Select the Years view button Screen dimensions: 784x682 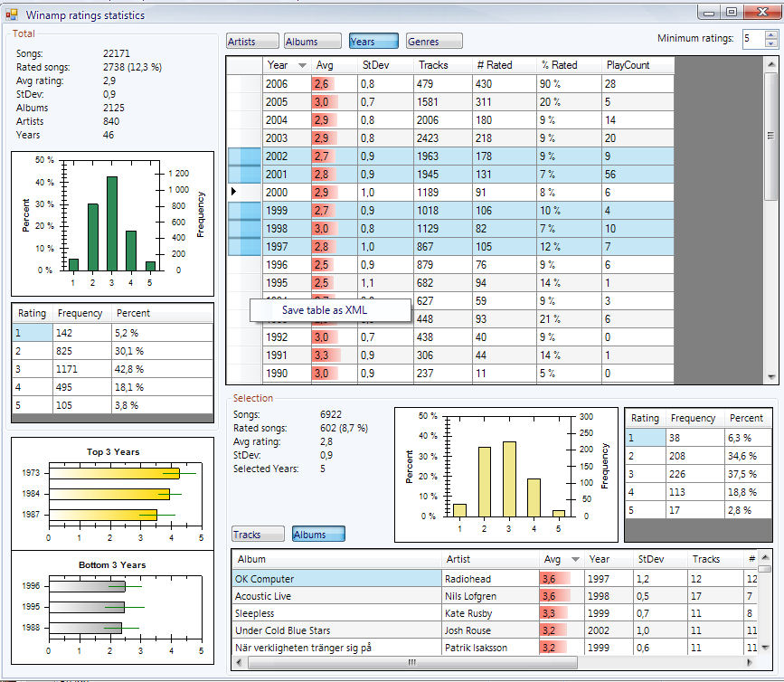tap(373, 41)
